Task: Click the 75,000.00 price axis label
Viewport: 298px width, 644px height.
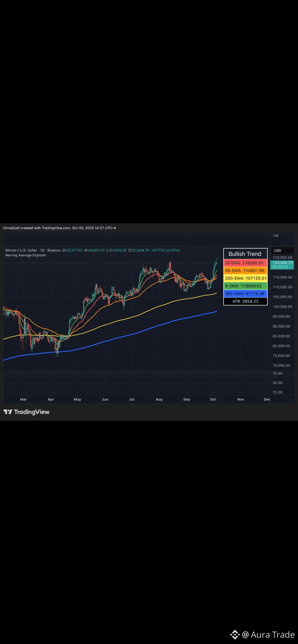Action: (282, 356)
